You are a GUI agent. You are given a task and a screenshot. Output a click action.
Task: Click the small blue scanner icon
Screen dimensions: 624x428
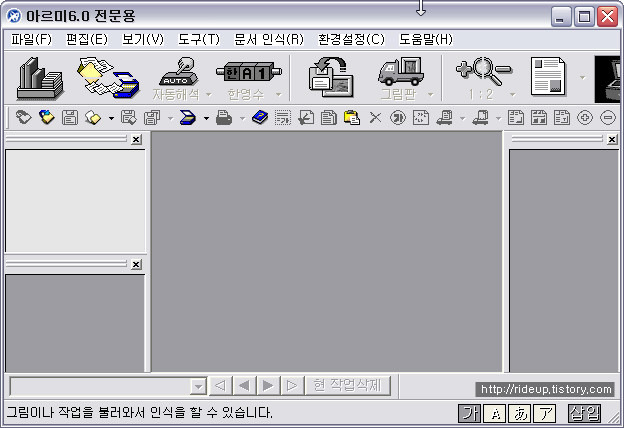pyautogui.click(x=187, y=118)
